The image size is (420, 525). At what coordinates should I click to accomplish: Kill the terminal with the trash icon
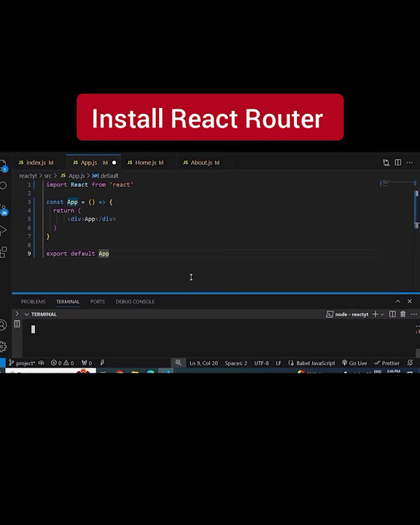(x=403, y=314)
